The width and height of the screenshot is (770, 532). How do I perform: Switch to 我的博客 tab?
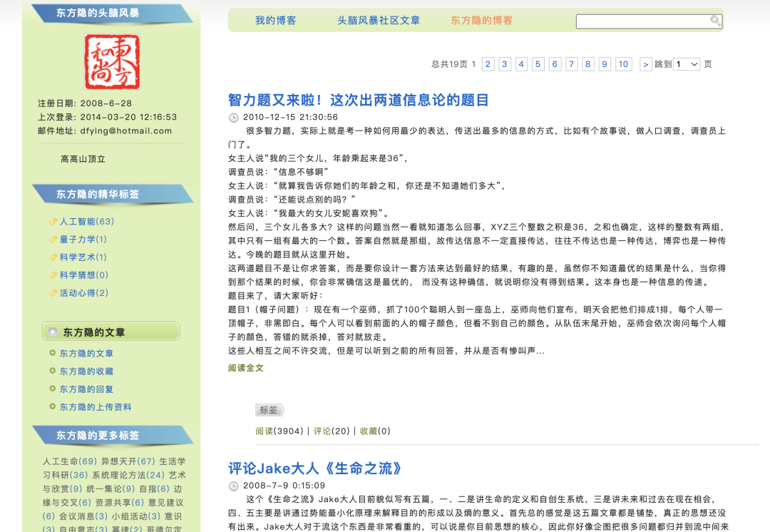click(276, 21)
